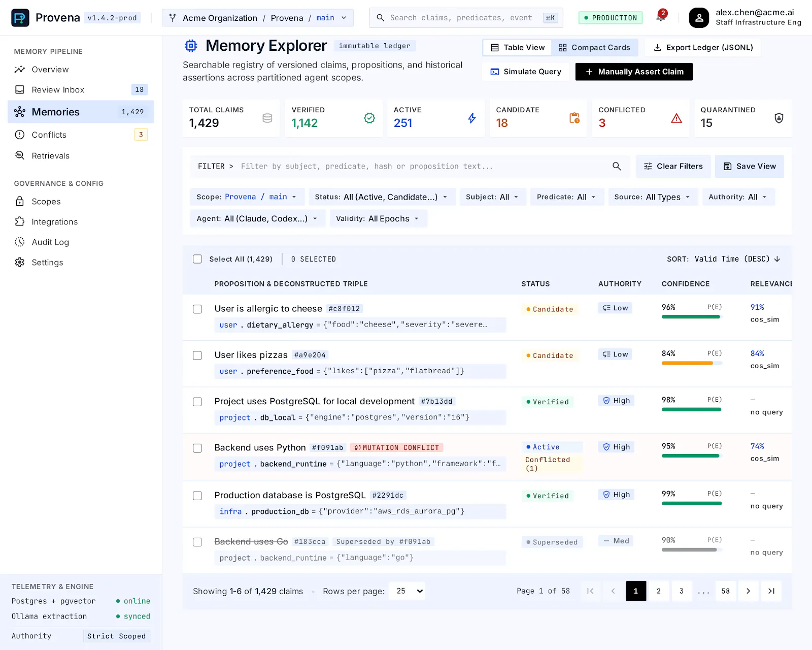The height and width of the screenshot is (650, 812).
Task: Click the shield icon in Quarantined card
Action: tap(779, 118)
